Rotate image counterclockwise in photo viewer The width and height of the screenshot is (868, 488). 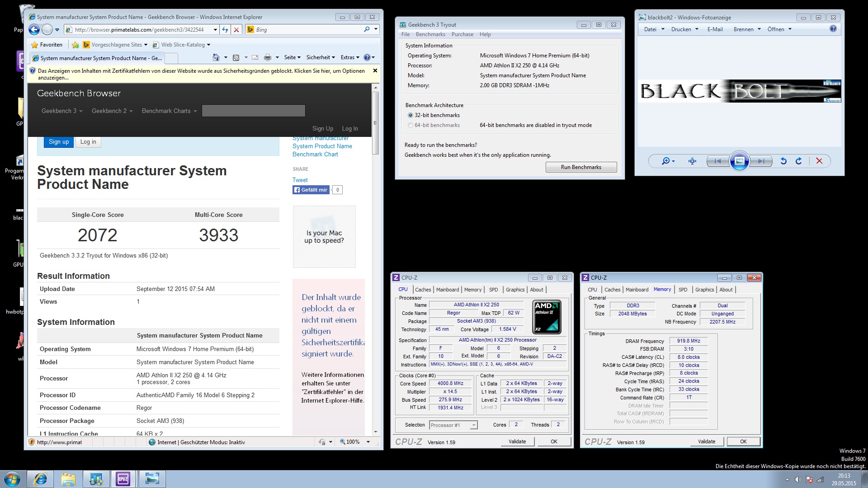point(783,161)
